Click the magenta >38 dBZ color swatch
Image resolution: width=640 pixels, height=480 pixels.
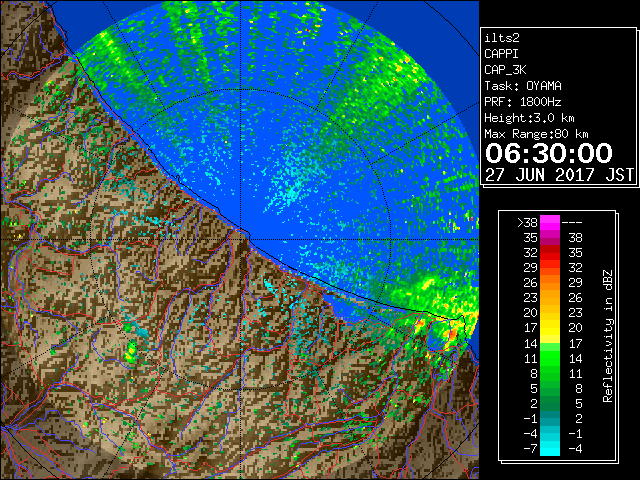click(x=550, y=223)
